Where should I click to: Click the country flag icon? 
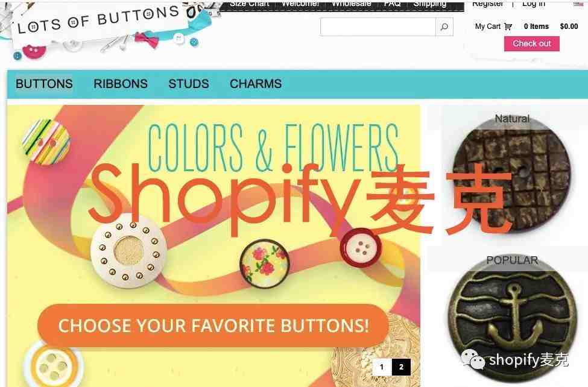click(578, 4)
